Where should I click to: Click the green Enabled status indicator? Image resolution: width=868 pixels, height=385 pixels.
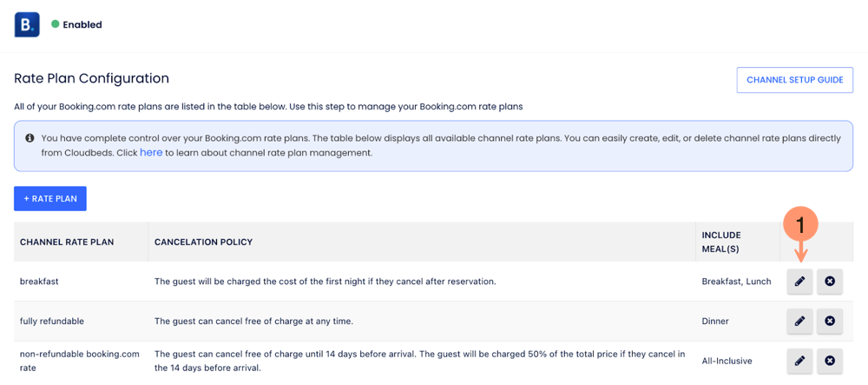56,24
